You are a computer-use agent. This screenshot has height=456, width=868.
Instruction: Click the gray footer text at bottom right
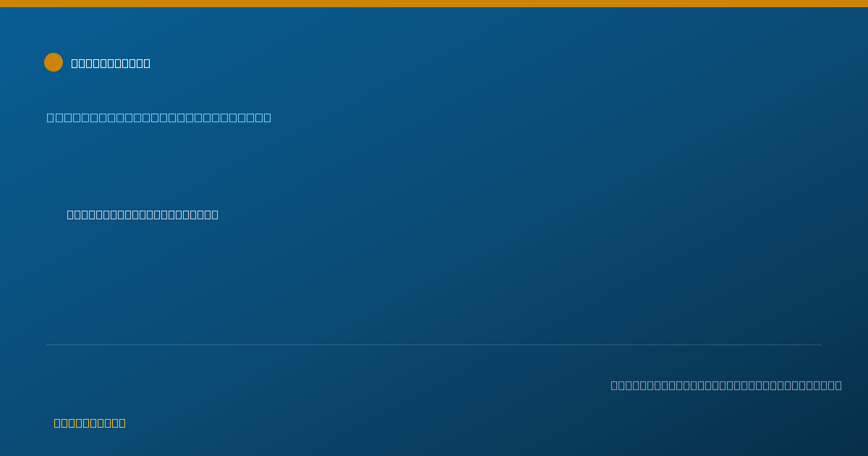(726, 385)
